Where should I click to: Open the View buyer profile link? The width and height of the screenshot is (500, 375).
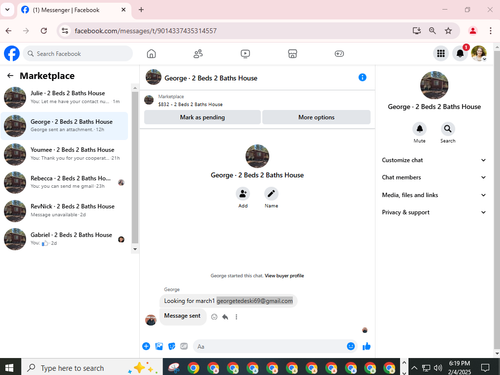coord(284,276)
